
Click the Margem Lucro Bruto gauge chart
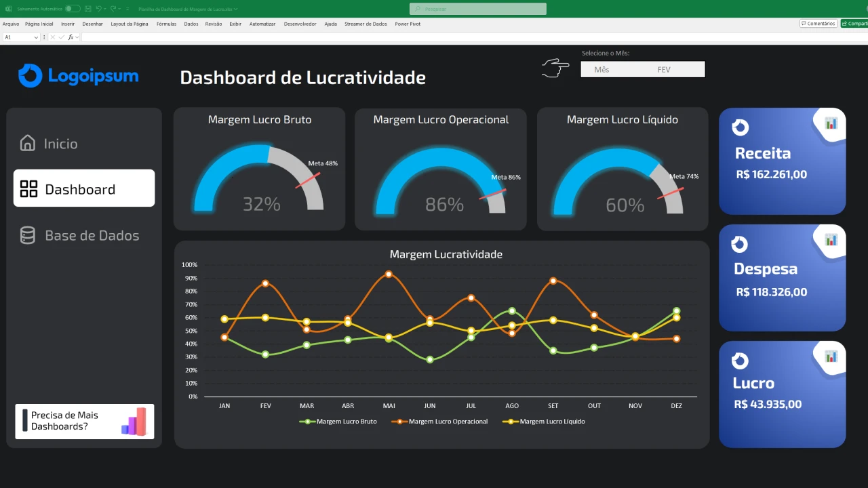258,180
